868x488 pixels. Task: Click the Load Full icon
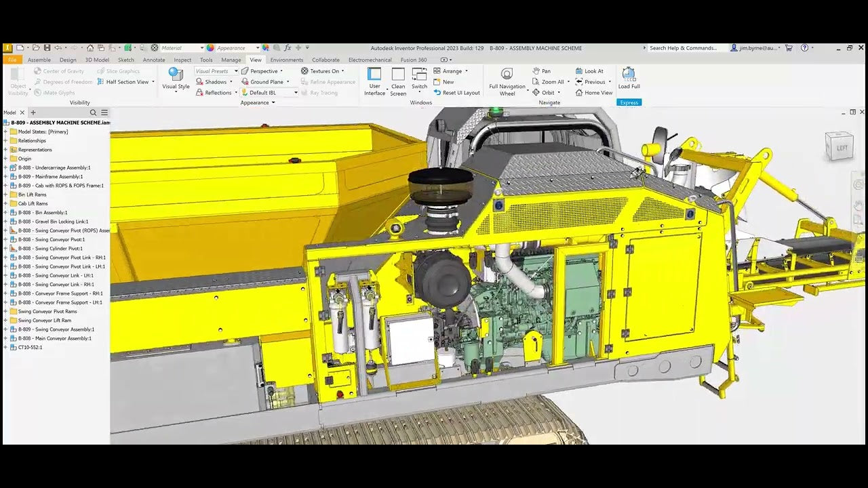coord(629,74)
